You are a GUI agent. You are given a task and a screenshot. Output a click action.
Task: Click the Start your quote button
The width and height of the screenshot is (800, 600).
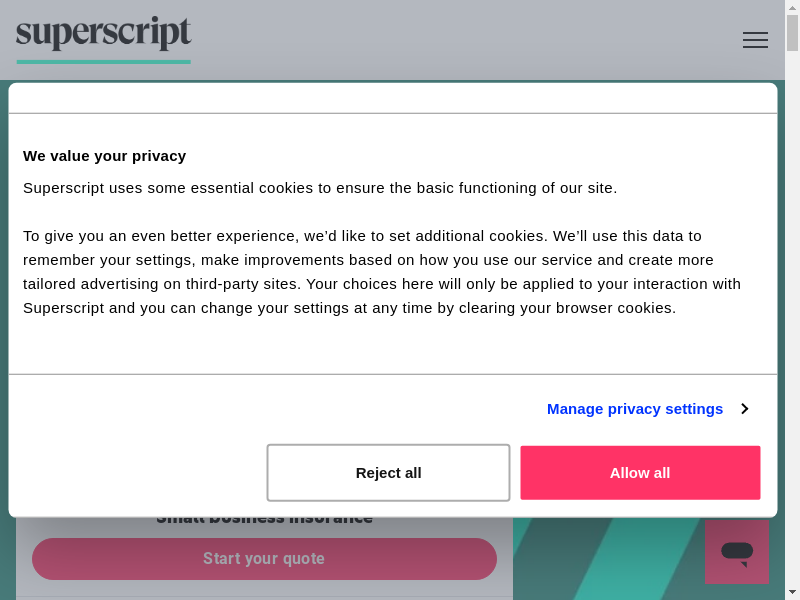pos(264,559)
